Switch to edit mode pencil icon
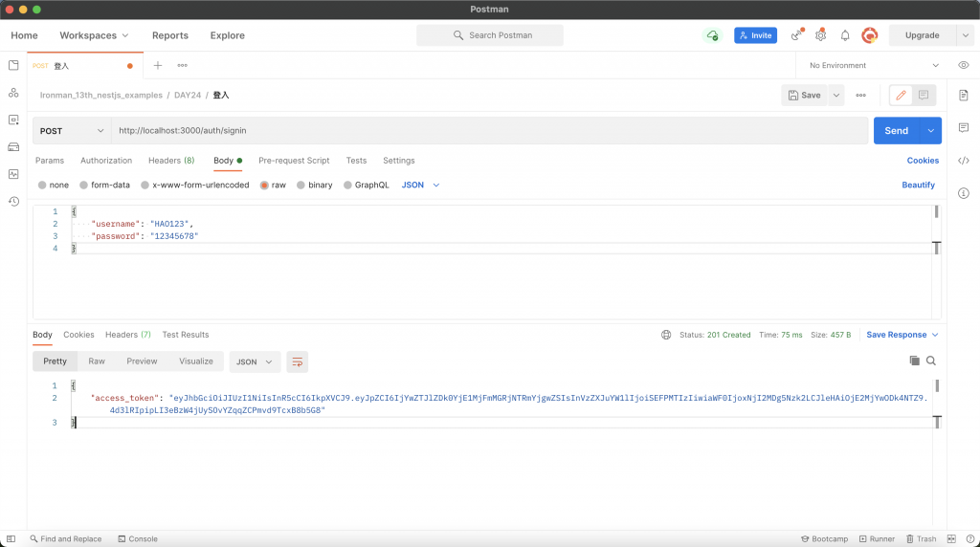 coord(901,95)
